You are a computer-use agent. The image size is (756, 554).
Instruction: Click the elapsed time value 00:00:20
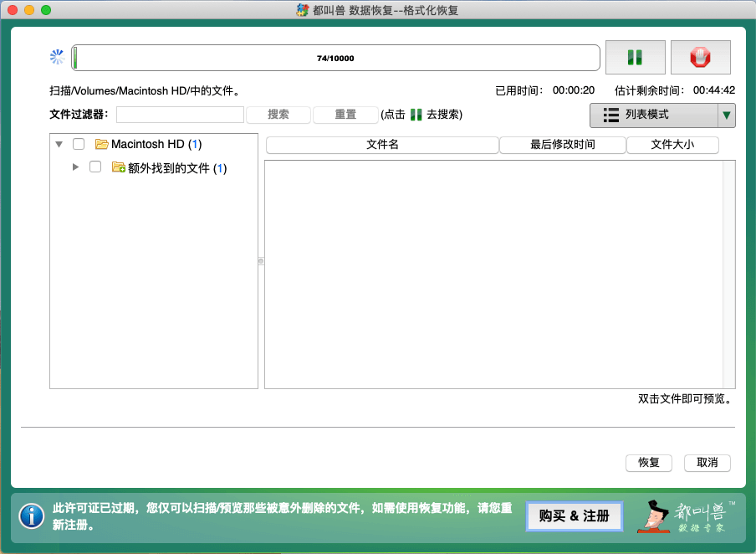point(574,90)
